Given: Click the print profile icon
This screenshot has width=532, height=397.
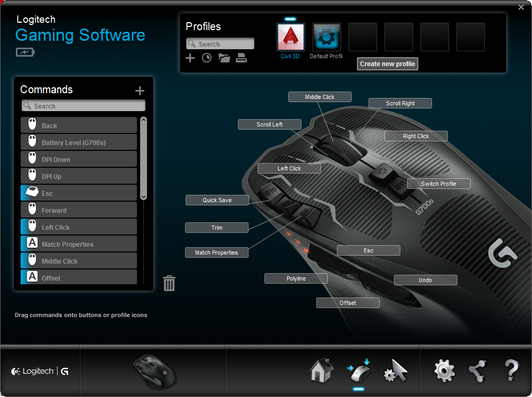Looking at the screenshot, I should tap(241, 58).
